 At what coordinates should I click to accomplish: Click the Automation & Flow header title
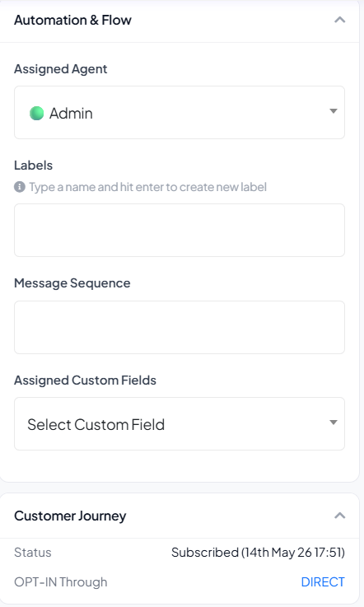pos(72,20)
